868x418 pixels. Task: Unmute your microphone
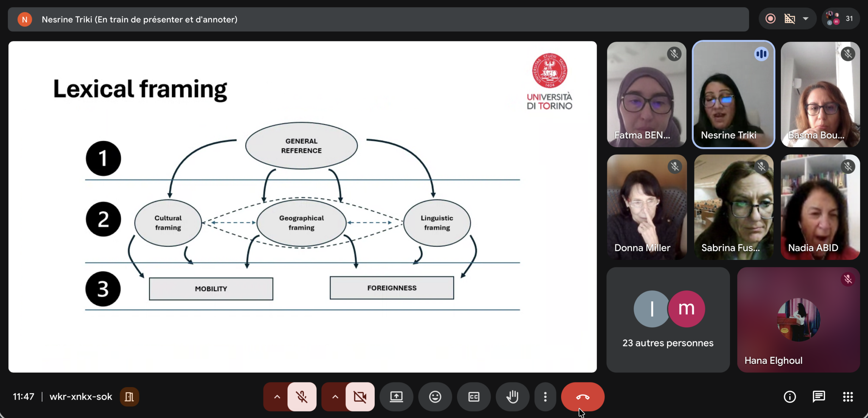302,397
